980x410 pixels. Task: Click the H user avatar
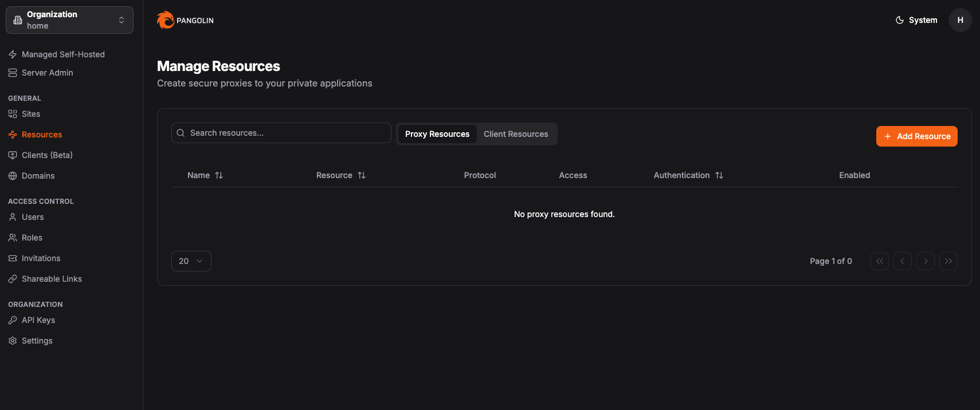pos(960,20)
